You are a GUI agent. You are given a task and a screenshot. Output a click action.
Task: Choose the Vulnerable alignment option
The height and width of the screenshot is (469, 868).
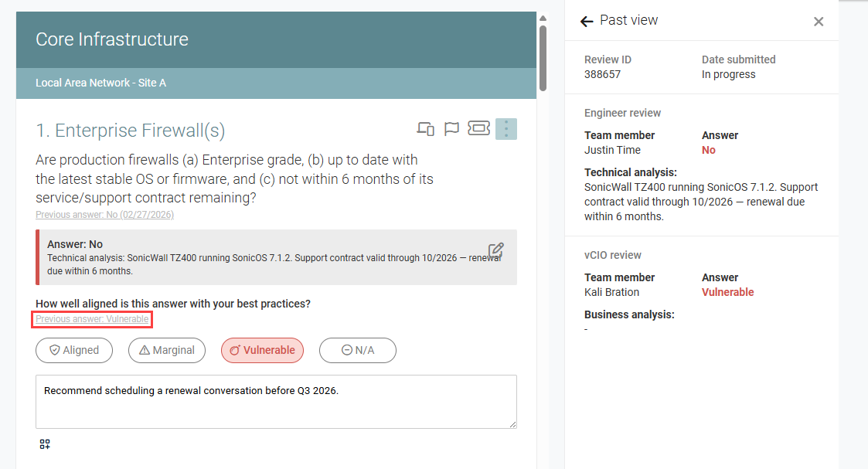262,350
